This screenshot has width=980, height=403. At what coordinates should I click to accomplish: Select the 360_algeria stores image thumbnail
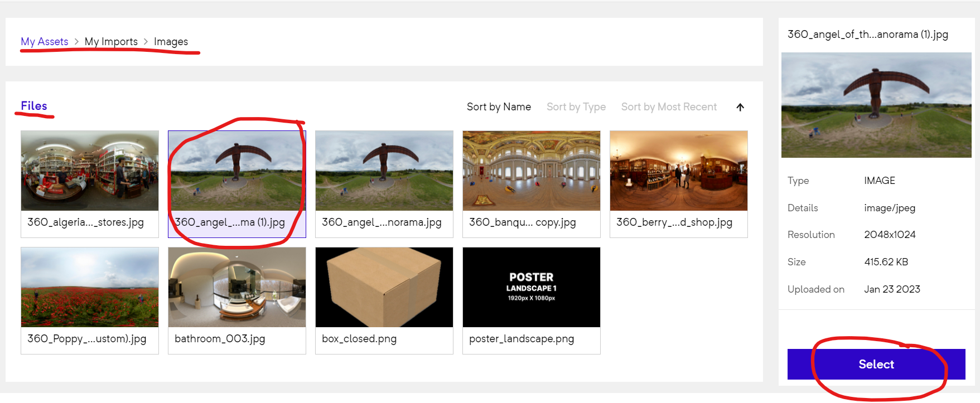pos(90,171)
